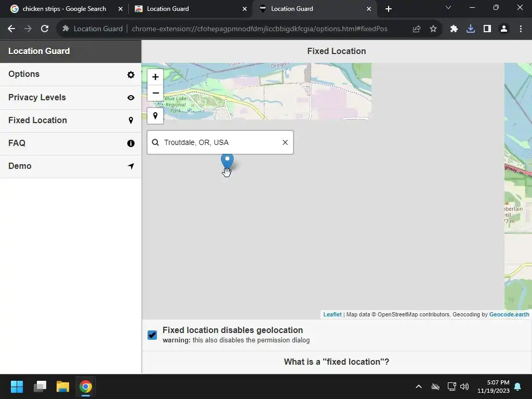Click the search magnifier icon in the location box

[155, 142]
